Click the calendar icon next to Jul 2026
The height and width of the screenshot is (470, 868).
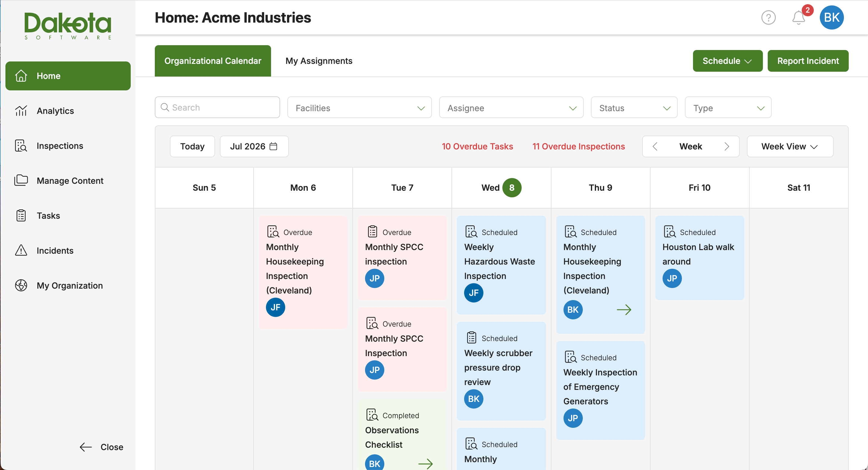click(273, 146)
